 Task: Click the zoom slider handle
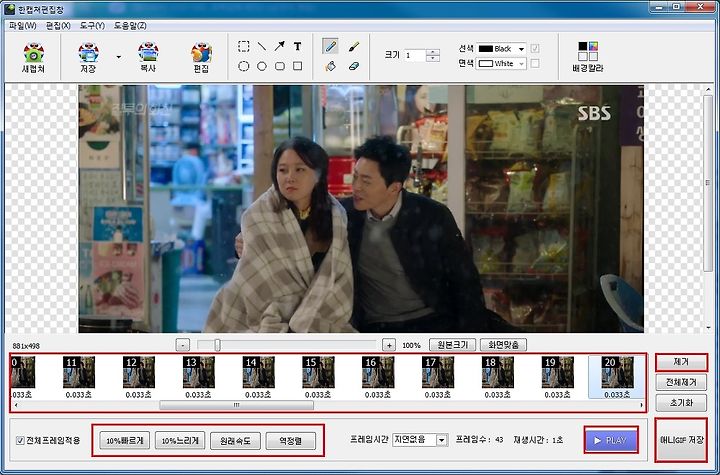coord(217,345)
